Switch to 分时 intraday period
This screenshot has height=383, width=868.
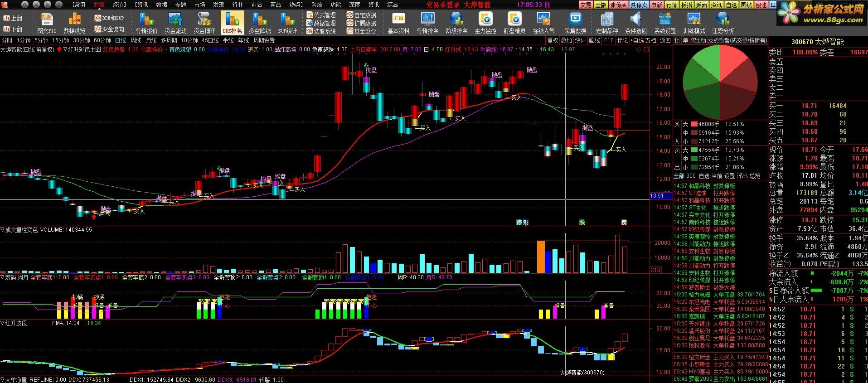[x=7, y=40]
